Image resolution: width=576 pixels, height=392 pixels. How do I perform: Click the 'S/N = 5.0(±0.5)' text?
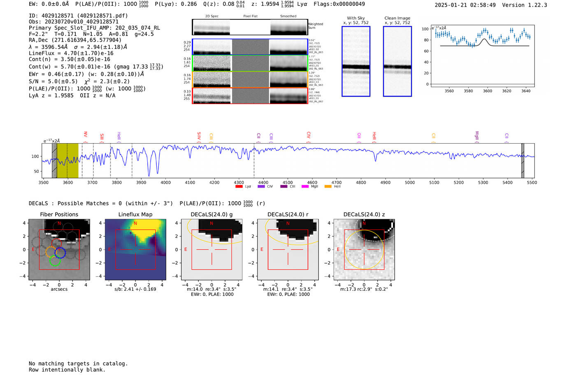pyautogui.click(x=53, y=81)
